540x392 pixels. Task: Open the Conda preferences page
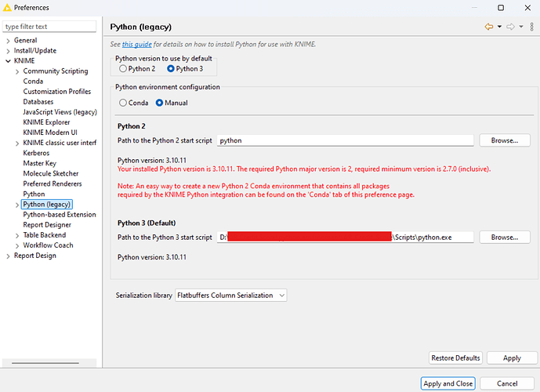(33, 82)
